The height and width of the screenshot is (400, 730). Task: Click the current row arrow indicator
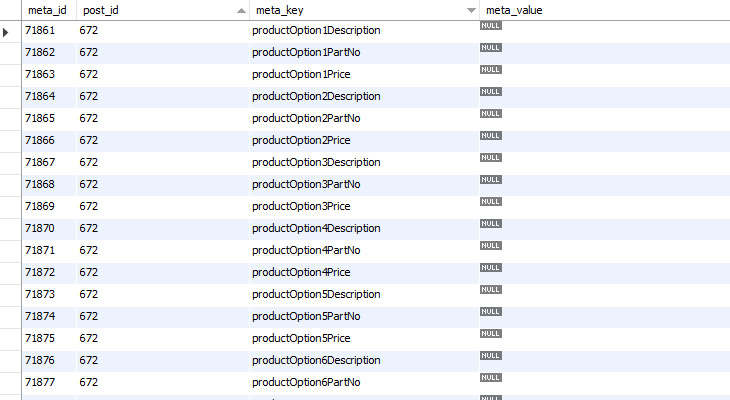pyautogui.click(x=7, y=31)
